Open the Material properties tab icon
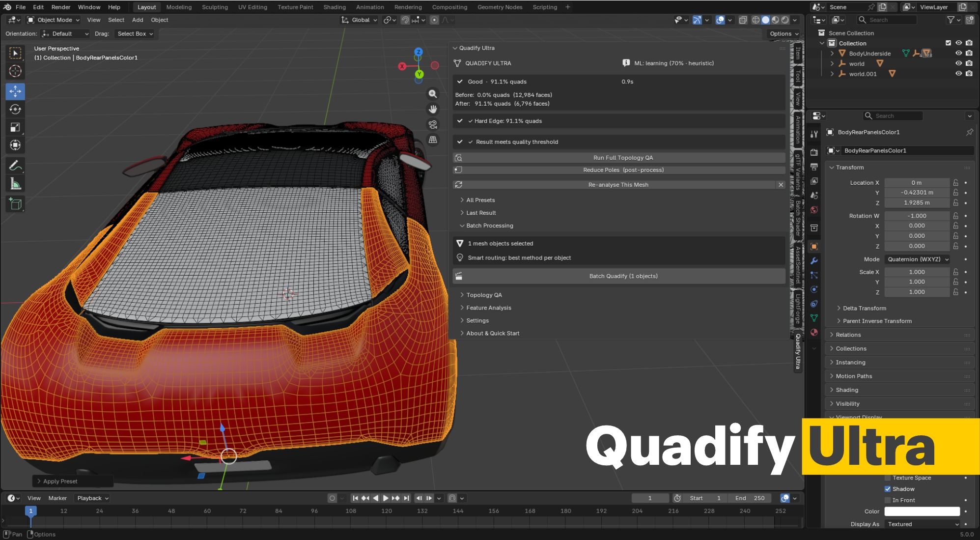The width and height of the screenshot is (980, 540). pos(814,332)
